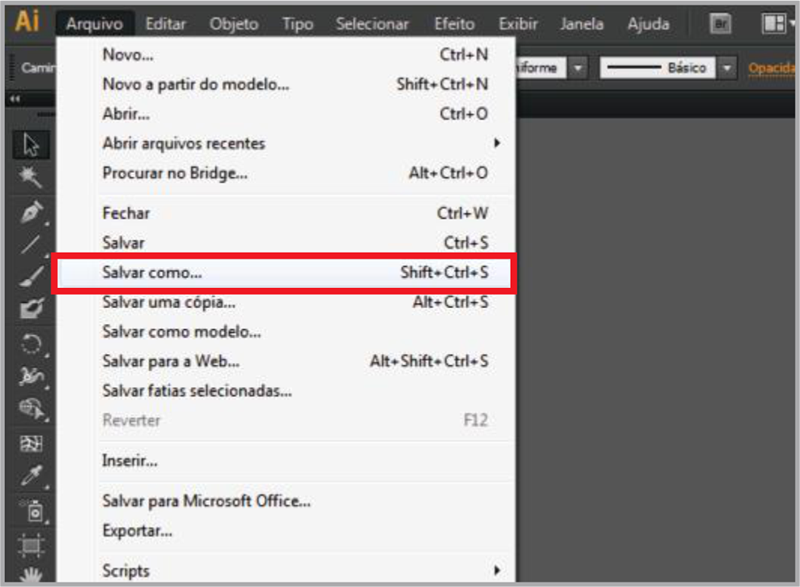The height and width of the screenshot is (587, 800).
Task: Select the Selection arrow tool
Action: [31, 145]
